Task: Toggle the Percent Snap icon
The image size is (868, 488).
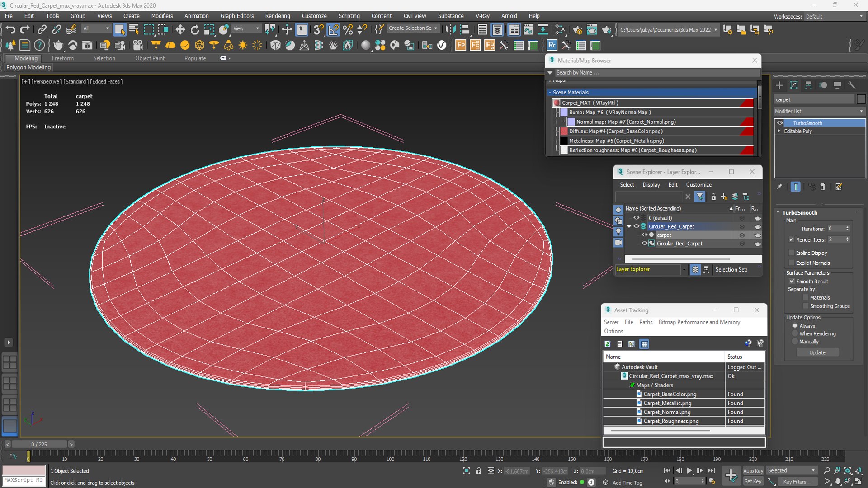Action: (x=348, y=30)
